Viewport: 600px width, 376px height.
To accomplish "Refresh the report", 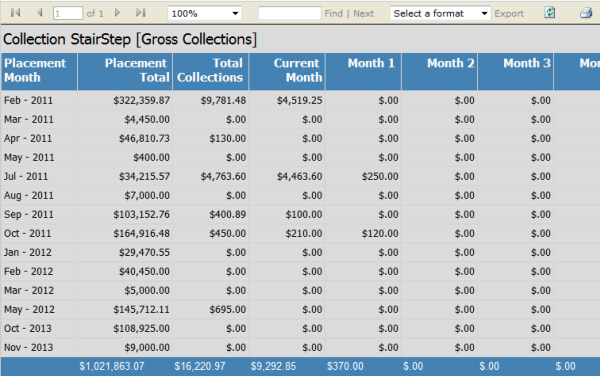I will (550, 13).
